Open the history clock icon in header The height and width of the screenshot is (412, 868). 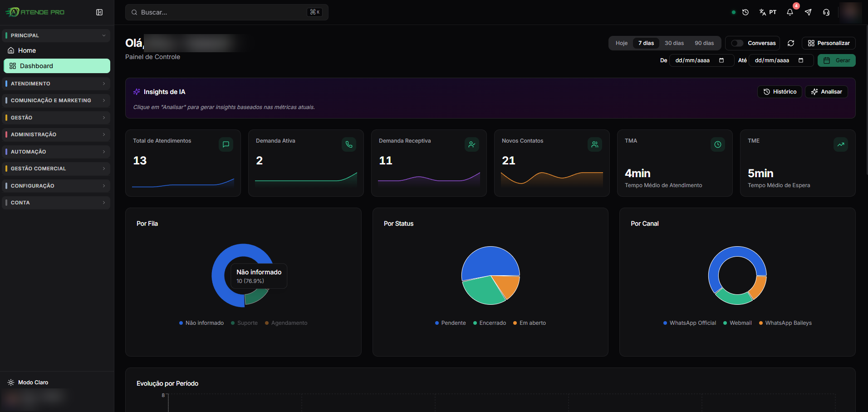[745, 12]
